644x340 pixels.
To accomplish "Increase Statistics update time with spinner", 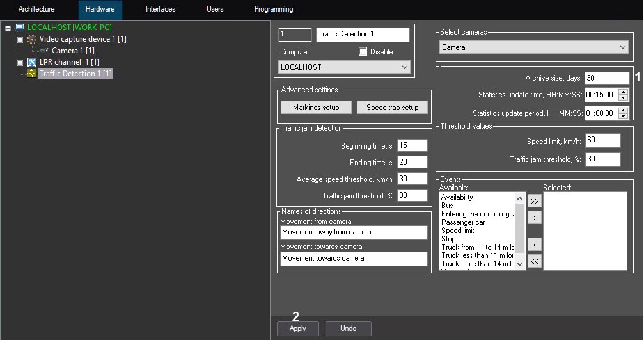I will tap(624, 92).
